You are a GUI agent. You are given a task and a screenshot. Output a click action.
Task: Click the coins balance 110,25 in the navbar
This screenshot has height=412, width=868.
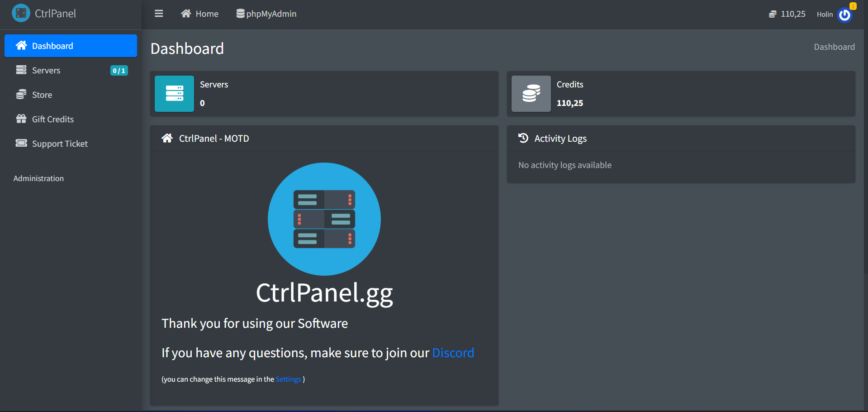pos(787,14)
